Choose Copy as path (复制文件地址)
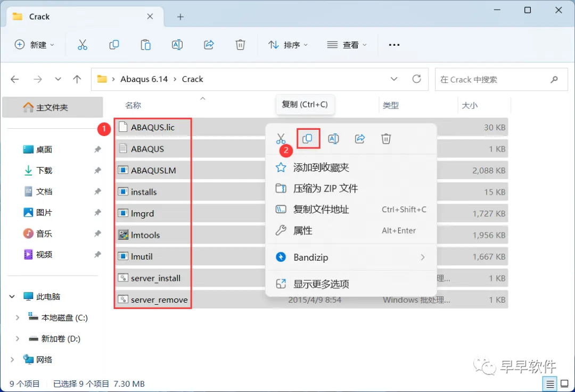The height and width of the screenshot is (392, 575). [351, 209]
